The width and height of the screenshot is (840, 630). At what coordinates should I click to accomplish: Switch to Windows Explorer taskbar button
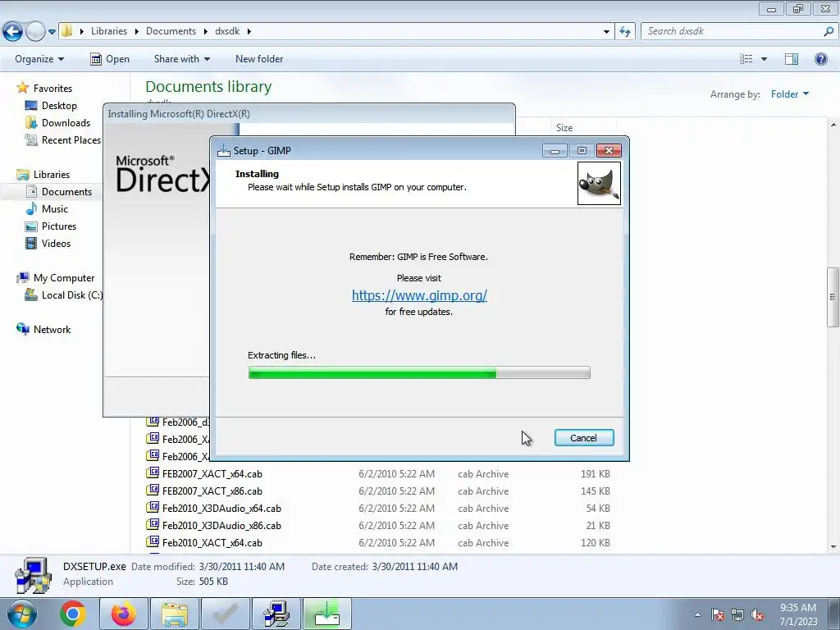175,614
